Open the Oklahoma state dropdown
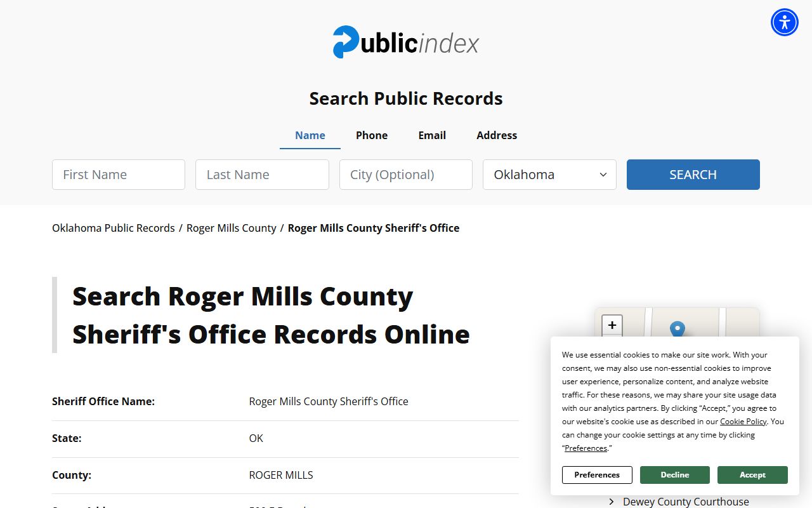812x508 pixels. [x=549, y=175]
